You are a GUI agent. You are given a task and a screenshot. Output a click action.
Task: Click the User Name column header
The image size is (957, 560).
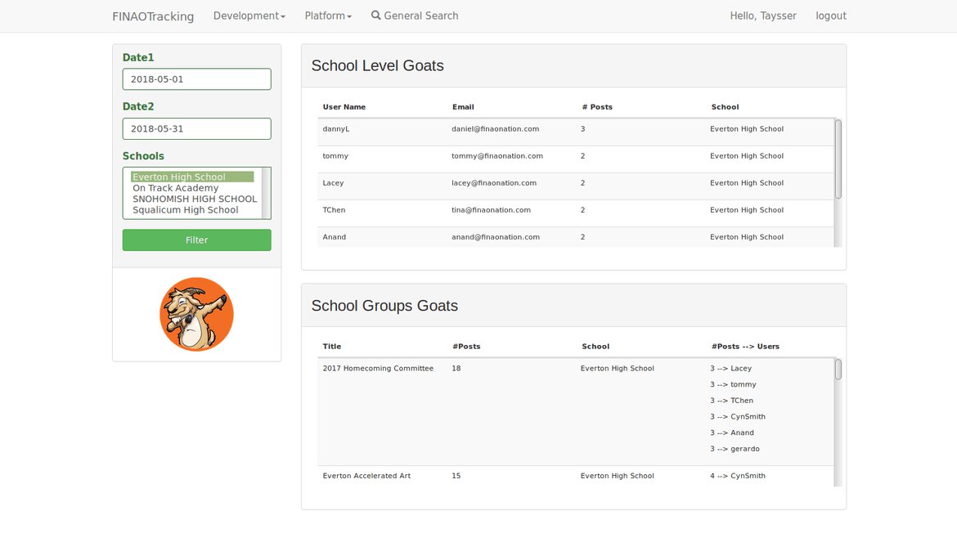point(344,107)
